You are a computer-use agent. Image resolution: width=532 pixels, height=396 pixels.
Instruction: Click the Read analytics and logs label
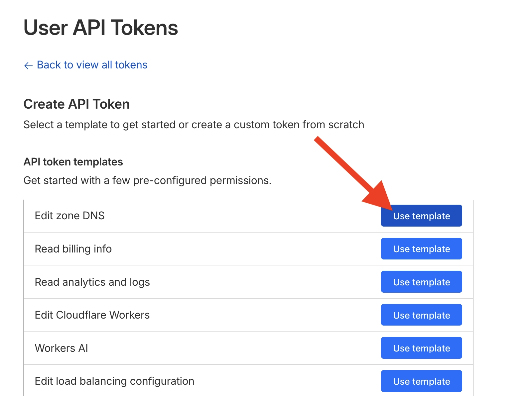click(x=92, y=282)
